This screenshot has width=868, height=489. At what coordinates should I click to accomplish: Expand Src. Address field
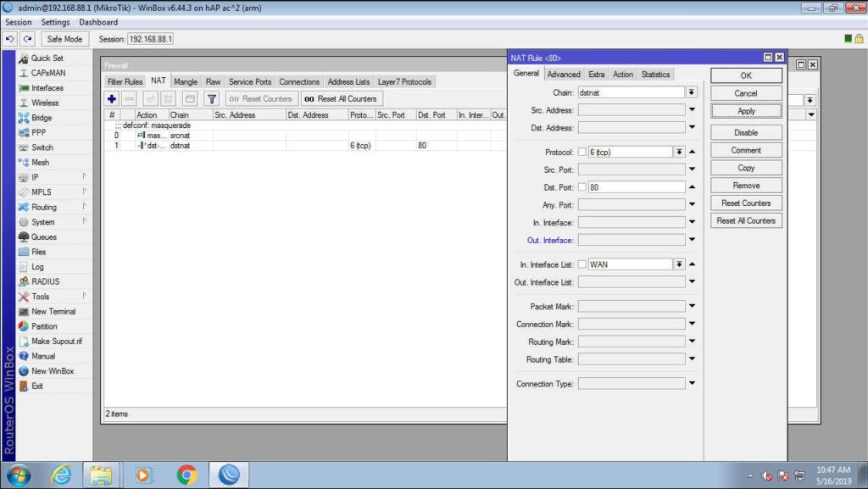pyautogui.click(x=692, y=110)
